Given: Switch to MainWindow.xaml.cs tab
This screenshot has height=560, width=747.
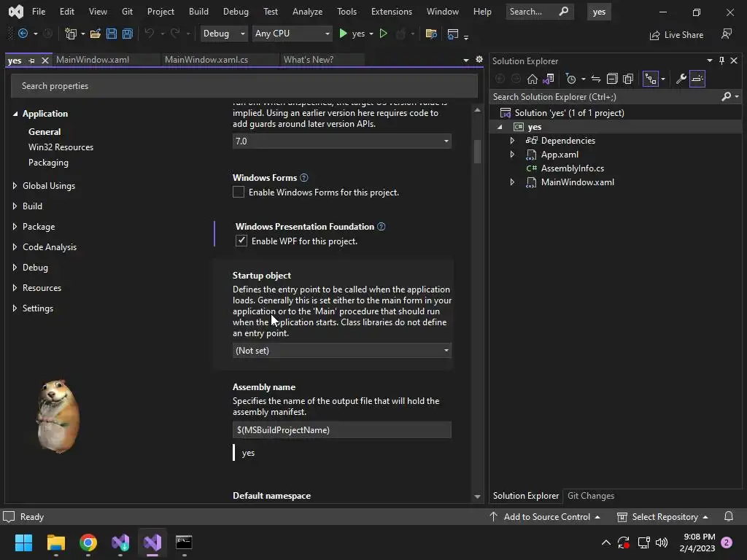Looking at the screenshot, I should [x=206, y=60].
